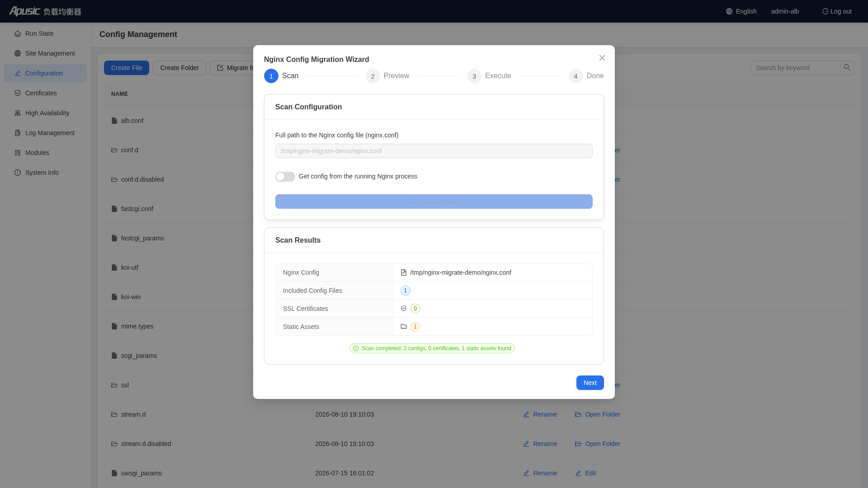Image resolution: width=868 pixels, height=488 pixels.
Task: Toggle get config from running Nginx process
Action: click(x=285, y=177)
